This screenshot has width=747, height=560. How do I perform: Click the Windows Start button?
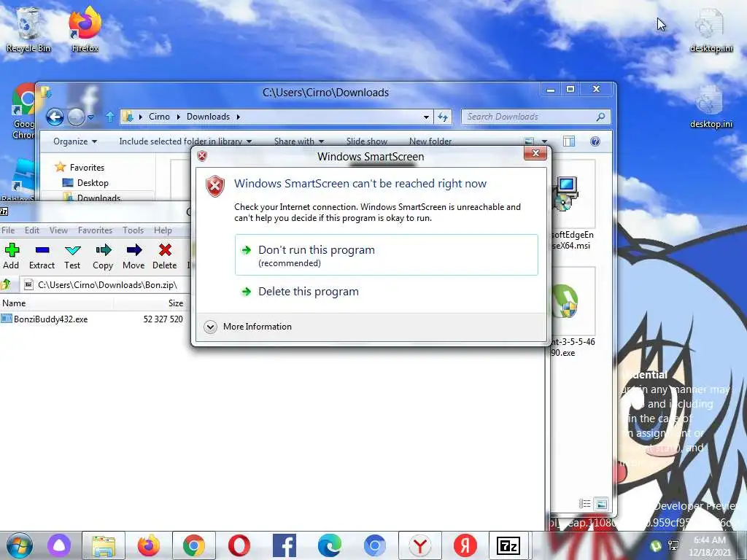tap(19, 545)
